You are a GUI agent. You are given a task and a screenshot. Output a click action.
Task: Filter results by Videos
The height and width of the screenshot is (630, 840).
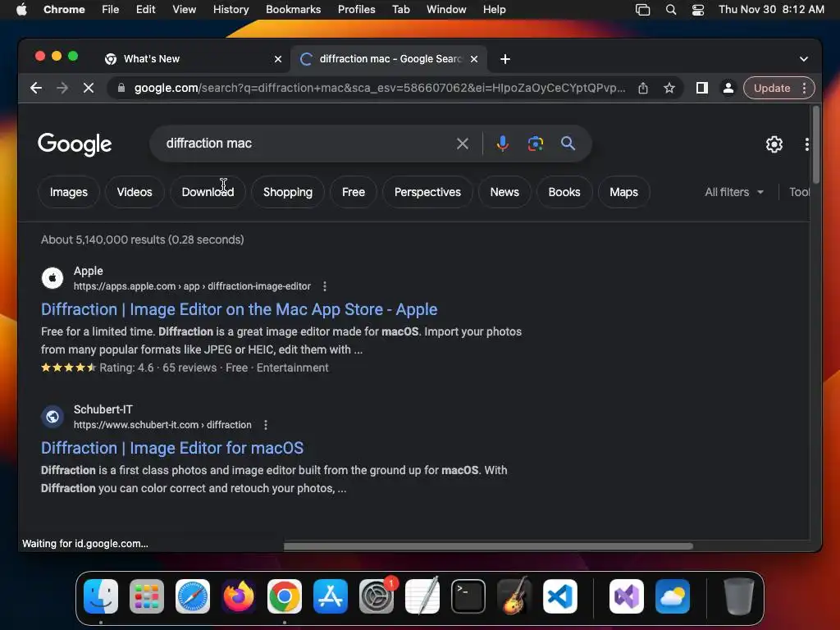click(x=135, y=192)
